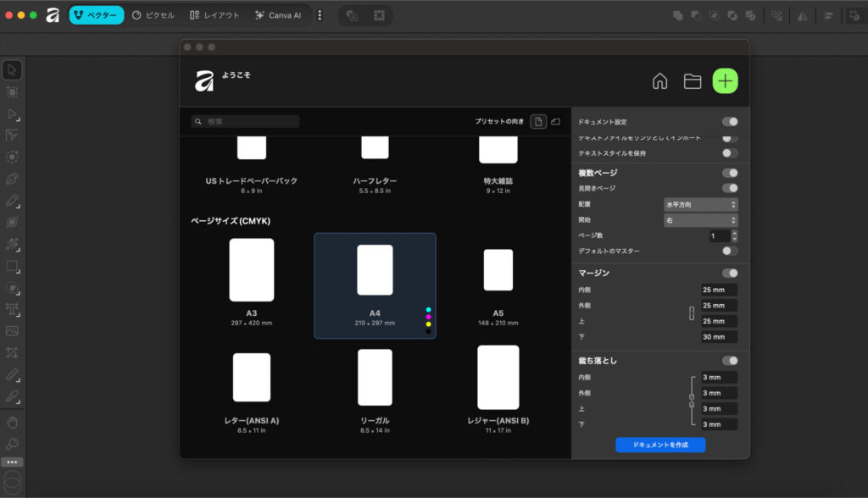This screenshot has height=498, width=868.
Task: Open the Canva AI tab
Action: (x=278, y=15)
